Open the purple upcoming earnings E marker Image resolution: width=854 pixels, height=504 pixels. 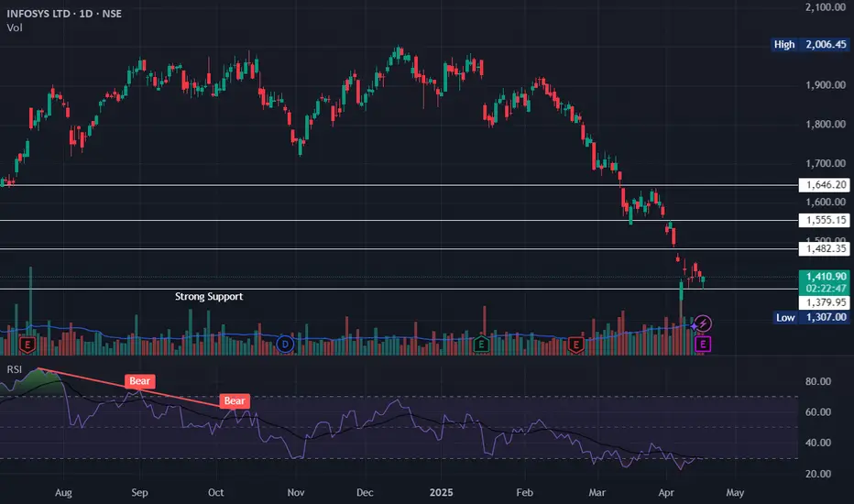click(x=703, y=345)
